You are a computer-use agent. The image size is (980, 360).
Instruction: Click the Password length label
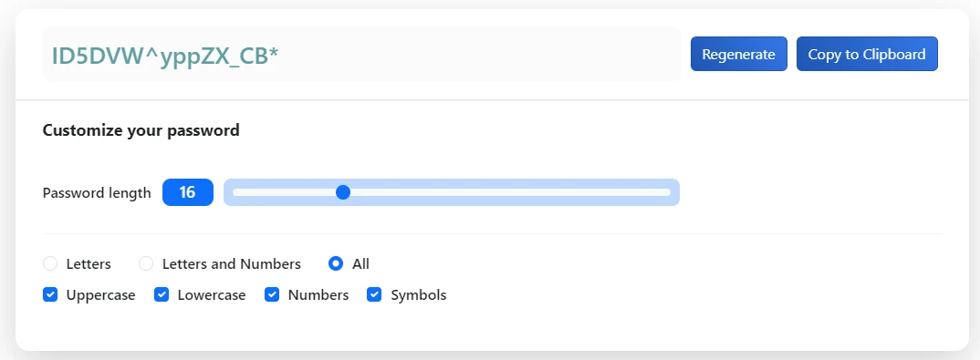[97, 193]
